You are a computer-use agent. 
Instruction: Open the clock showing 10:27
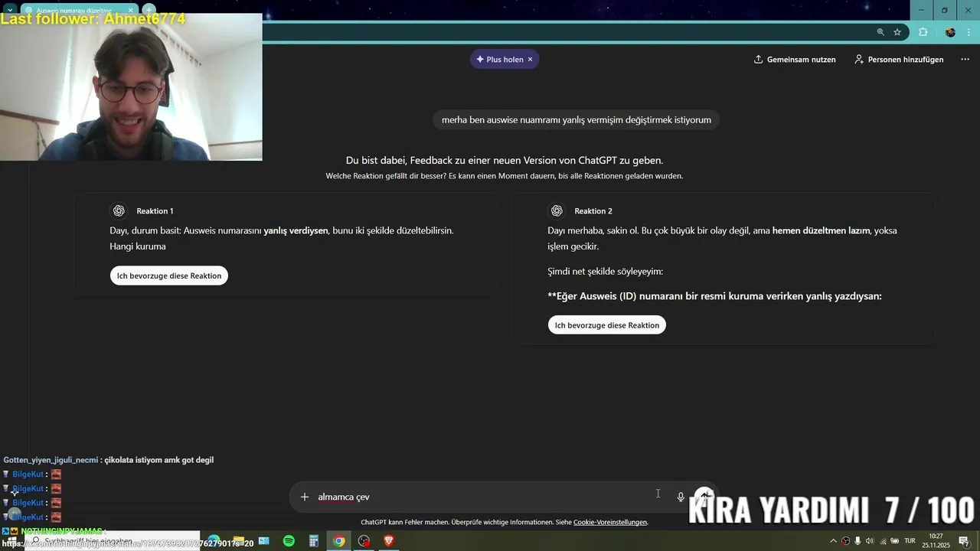point(936,541)
